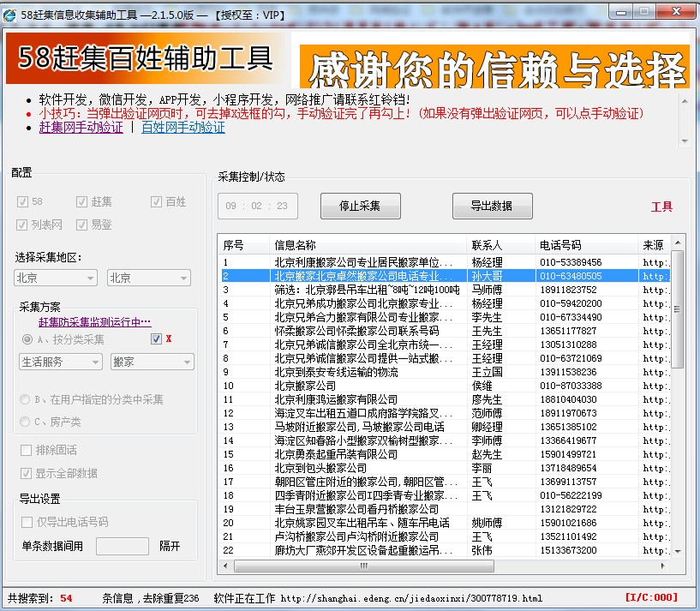Click the red X beside the verification checkbox
The width and height of the screenshot is (700, 611).
click(169, 339)
